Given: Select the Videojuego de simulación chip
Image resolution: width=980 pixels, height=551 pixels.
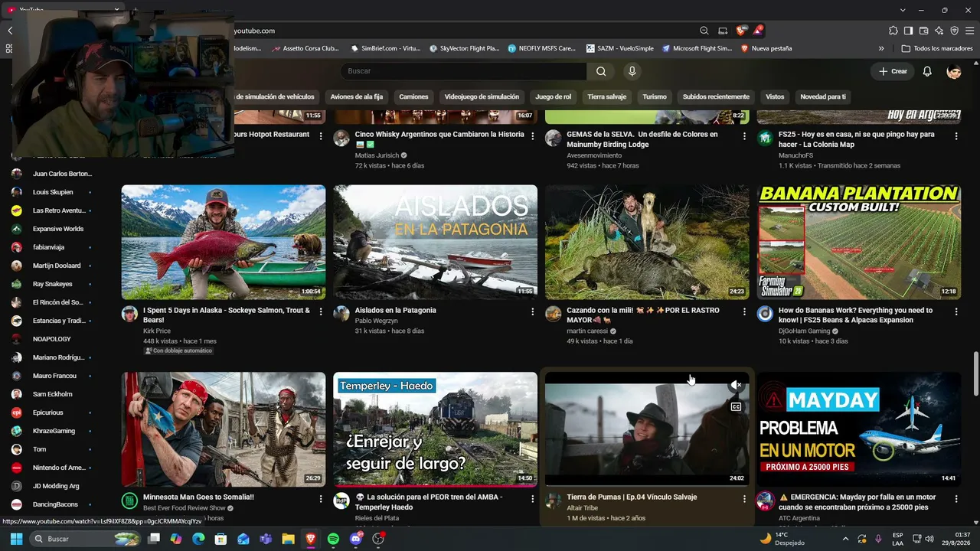Looking at the screenshot, I should tap(482, 97).
